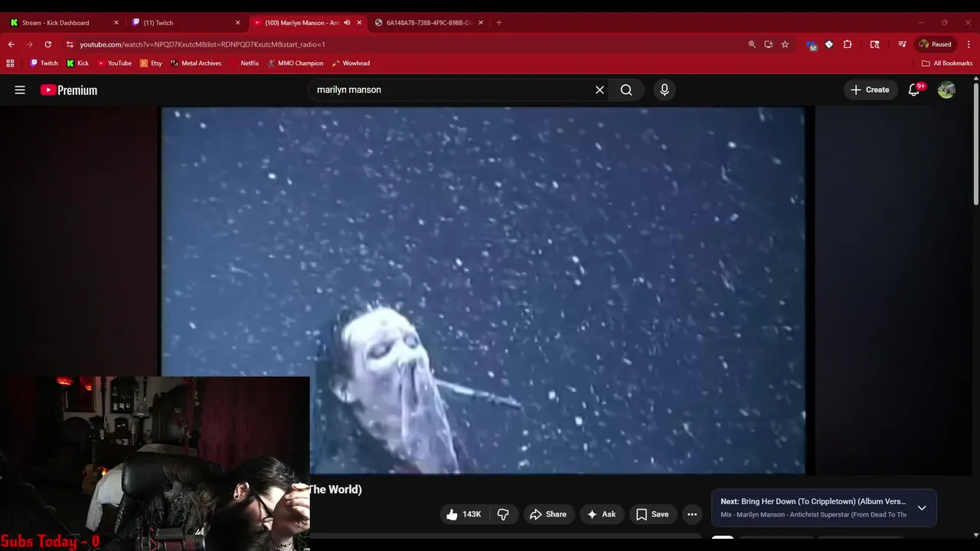Save the video to a playlist
The height and width of the screenshot is (551, 980).
point(652,514)
